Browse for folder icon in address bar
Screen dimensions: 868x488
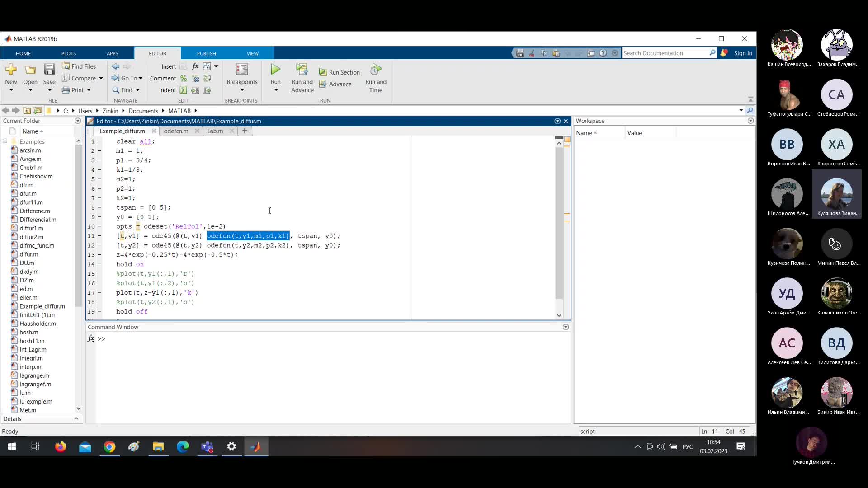click(38, 111)
